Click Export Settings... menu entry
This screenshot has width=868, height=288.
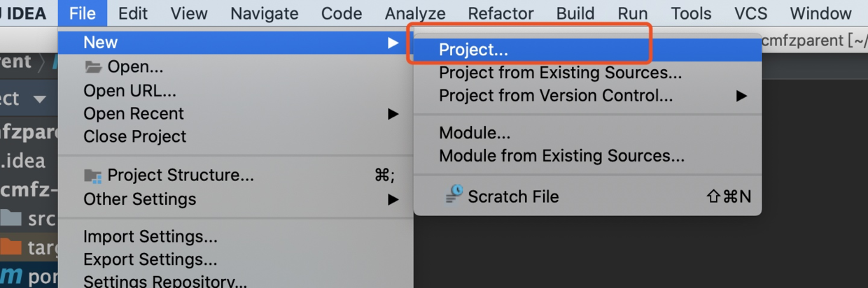tap(150, 260)
